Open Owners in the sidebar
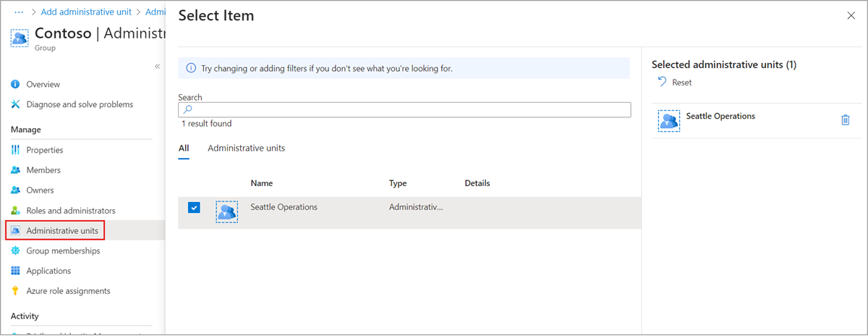This screenshot has width=868, height=336. [40, 190]
